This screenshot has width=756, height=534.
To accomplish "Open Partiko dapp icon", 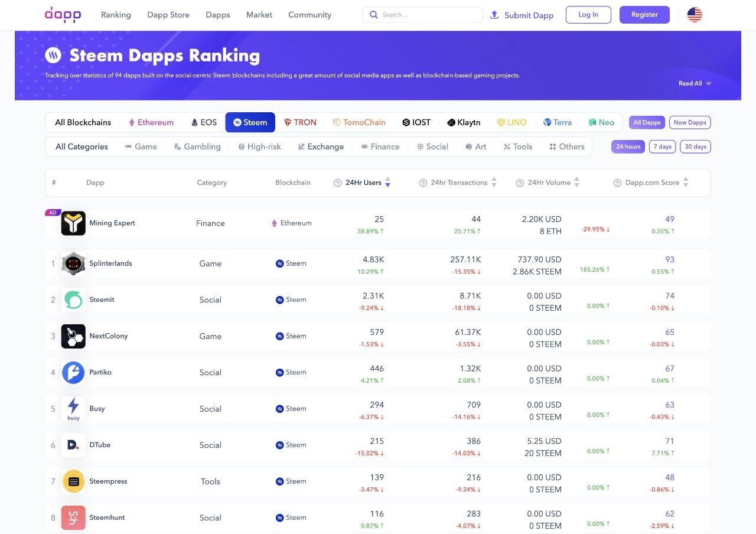I will (x=73, y=373).
